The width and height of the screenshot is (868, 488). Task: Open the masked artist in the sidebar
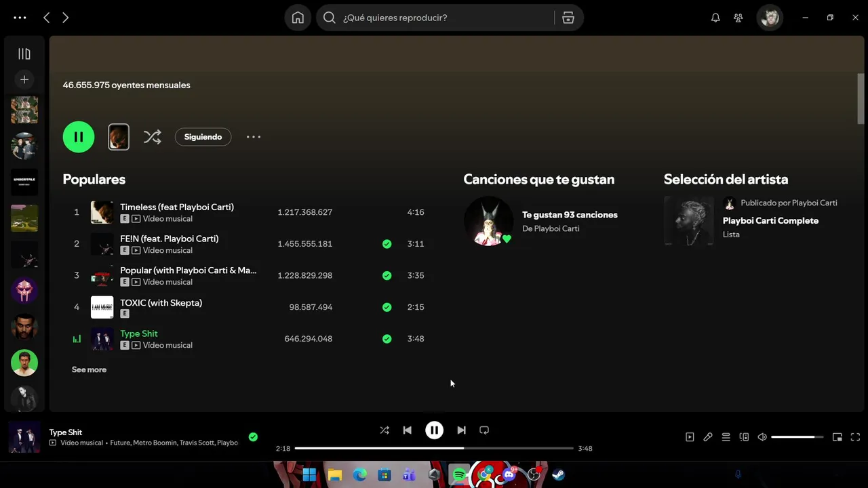[x=24, y=290]
